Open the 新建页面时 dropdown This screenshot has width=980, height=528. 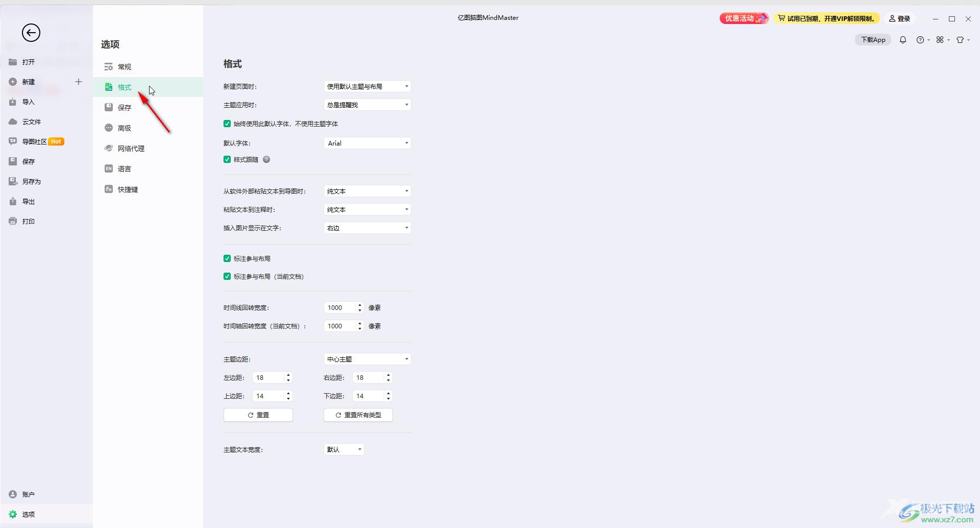pyautogui.click(x=367, y=86)
